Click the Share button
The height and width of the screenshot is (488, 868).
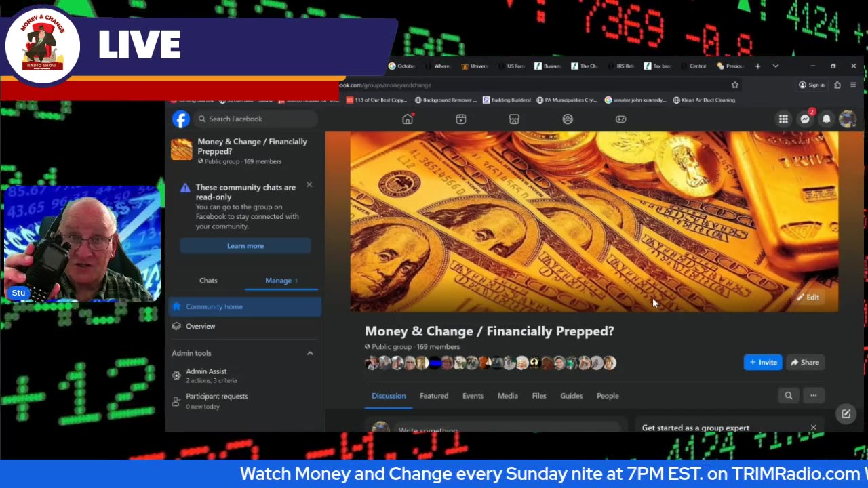coord(805,362)
